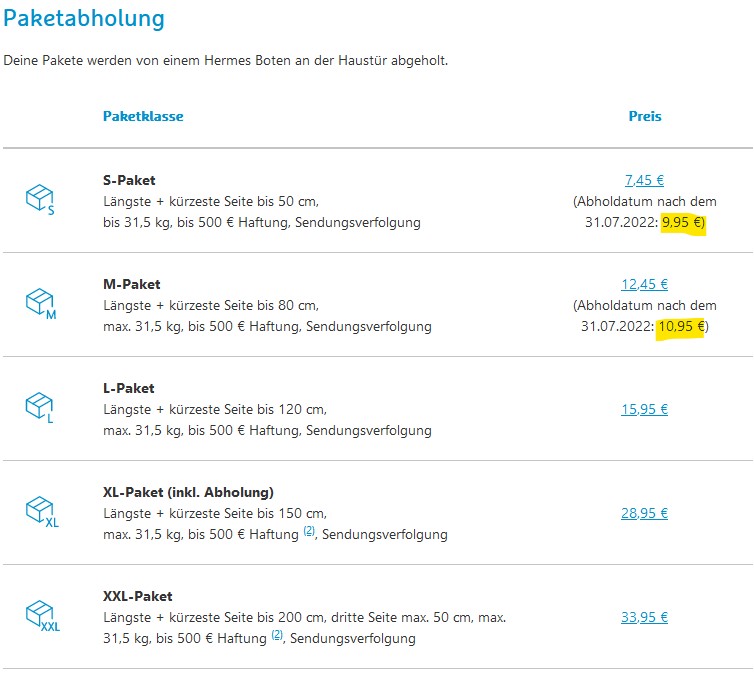Select the XXL-Paket title text

pyautogui.click(x=138, y=596)
